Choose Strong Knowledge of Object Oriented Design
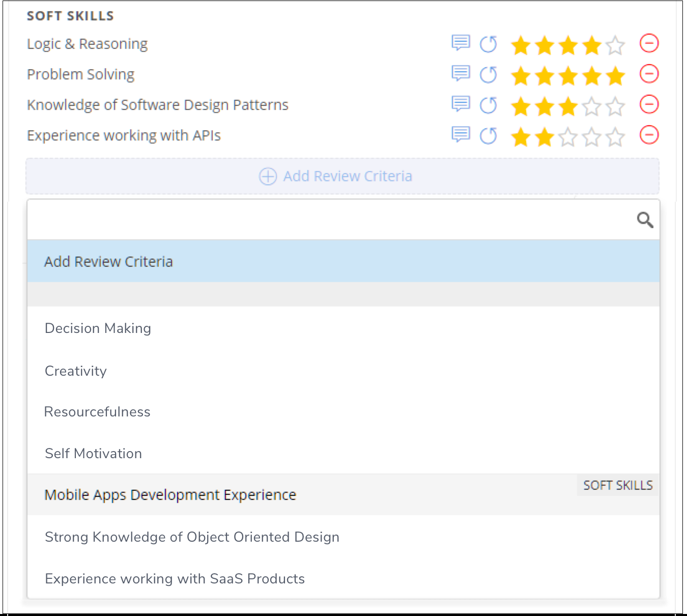This screenshot has height=616, width=687. [192, 537]
